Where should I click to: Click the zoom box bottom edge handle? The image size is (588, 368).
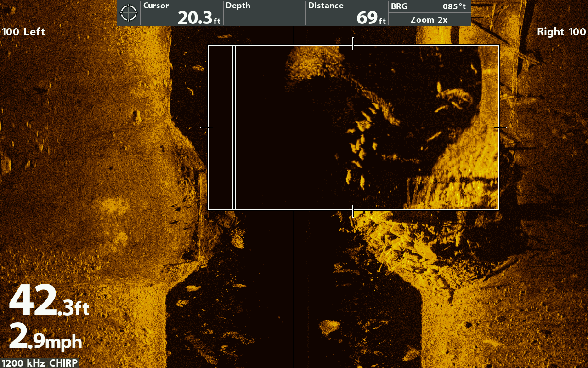click(353, 211)
